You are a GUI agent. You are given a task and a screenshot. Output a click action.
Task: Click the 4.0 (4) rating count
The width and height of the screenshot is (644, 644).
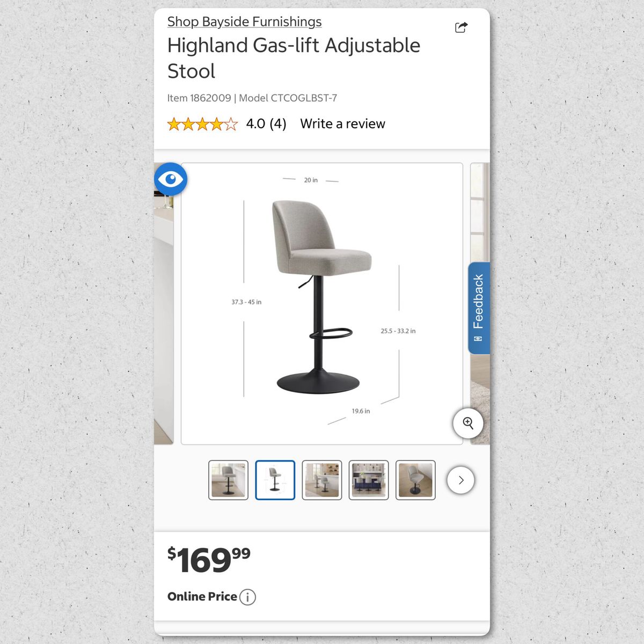tap(266, 124)
